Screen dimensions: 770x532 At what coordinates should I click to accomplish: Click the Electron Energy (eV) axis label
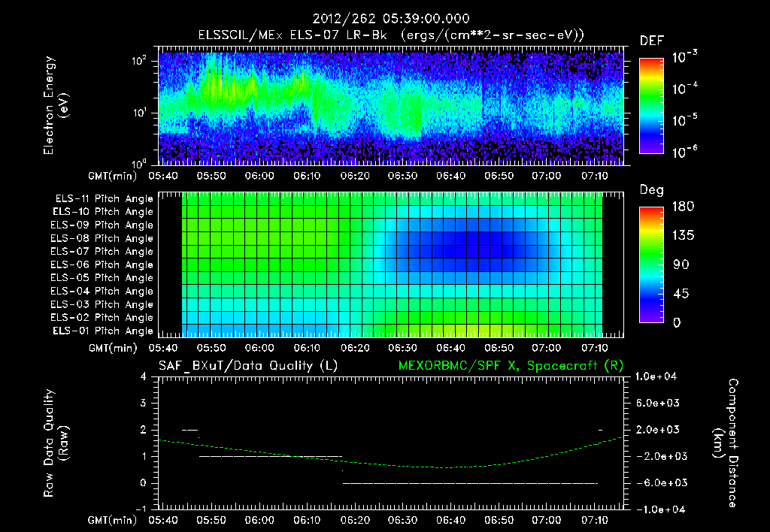pyautogui.click(x=56, y=105)
